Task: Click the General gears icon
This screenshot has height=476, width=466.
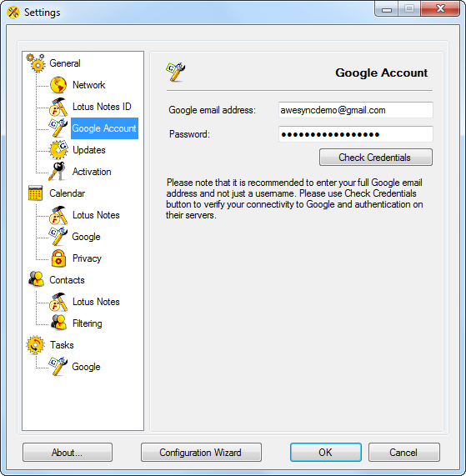Action: 36,63
